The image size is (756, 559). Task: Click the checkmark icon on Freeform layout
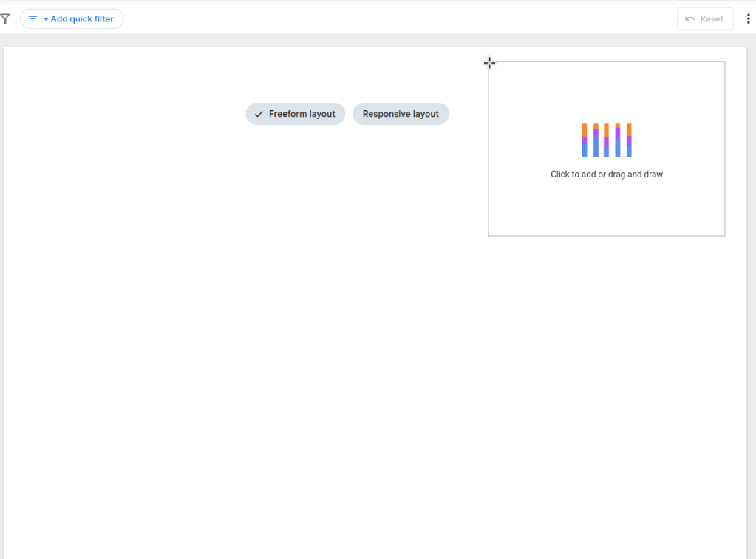point(259,114)
